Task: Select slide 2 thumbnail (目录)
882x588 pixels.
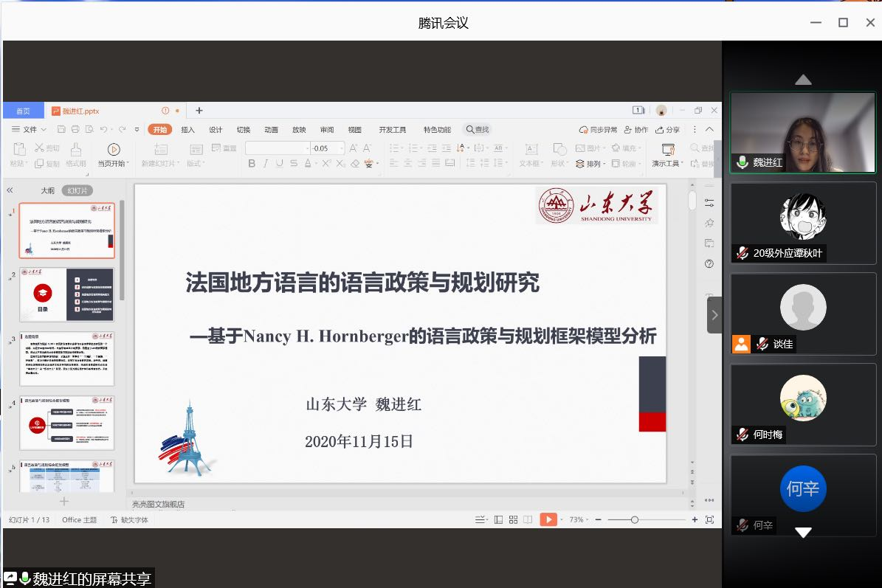Action: click(66, 294)
